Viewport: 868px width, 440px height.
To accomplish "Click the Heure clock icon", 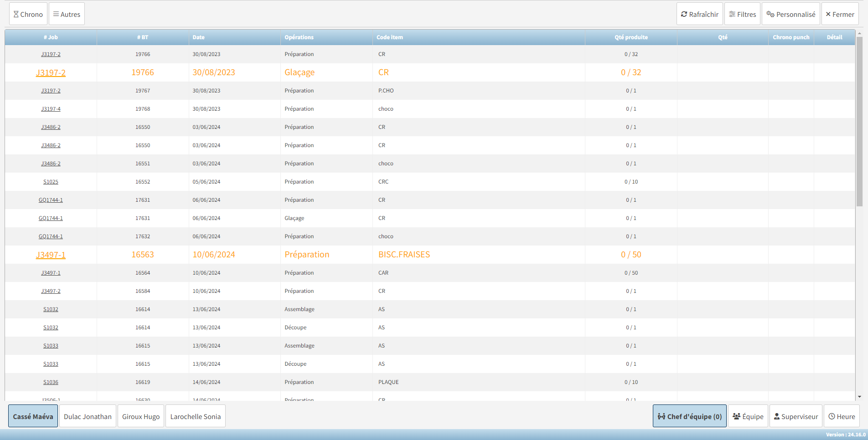I will coord(832,416).
